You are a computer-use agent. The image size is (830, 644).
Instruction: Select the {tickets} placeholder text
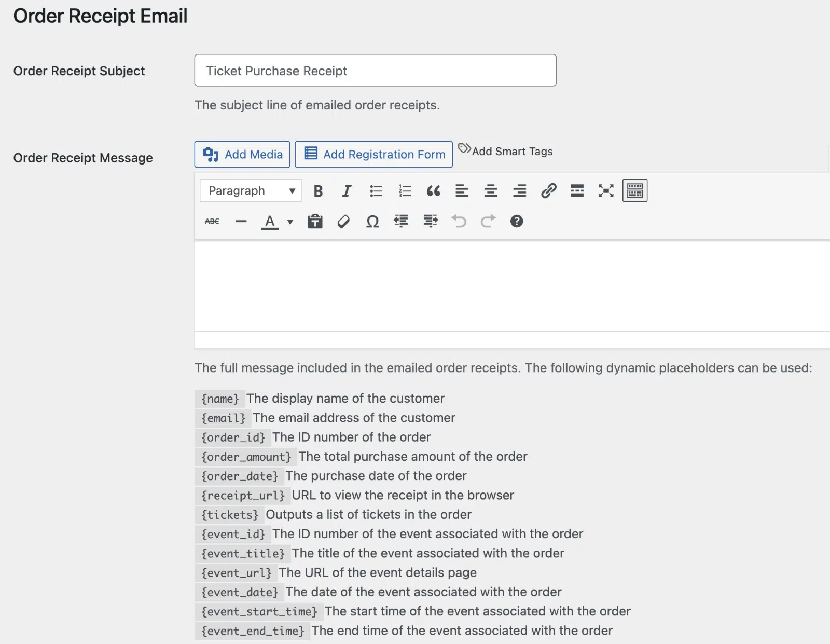click(x=230, y=515)
